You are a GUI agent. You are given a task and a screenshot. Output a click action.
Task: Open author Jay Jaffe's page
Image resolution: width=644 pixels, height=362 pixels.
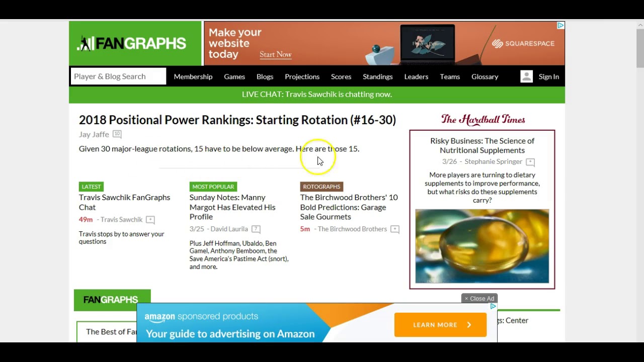click(x=94, y=134)
